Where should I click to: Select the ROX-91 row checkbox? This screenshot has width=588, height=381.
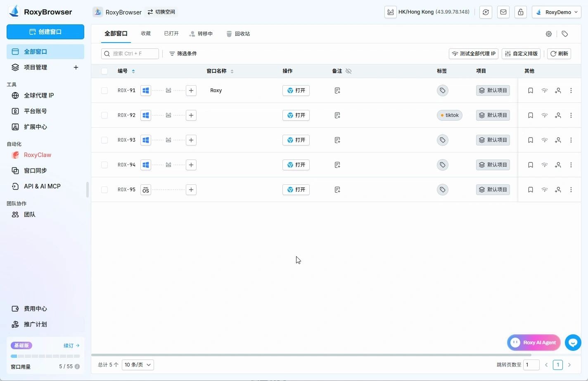(104, 90)
